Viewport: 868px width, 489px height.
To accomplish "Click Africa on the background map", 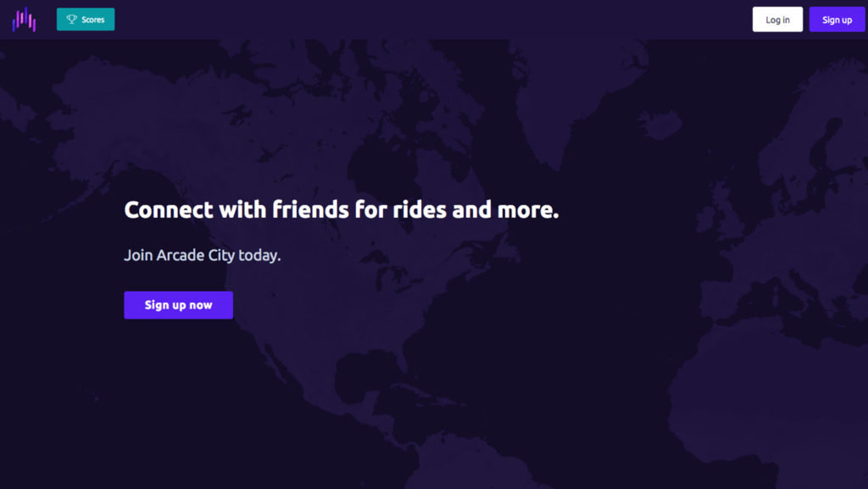I will 763,407.
